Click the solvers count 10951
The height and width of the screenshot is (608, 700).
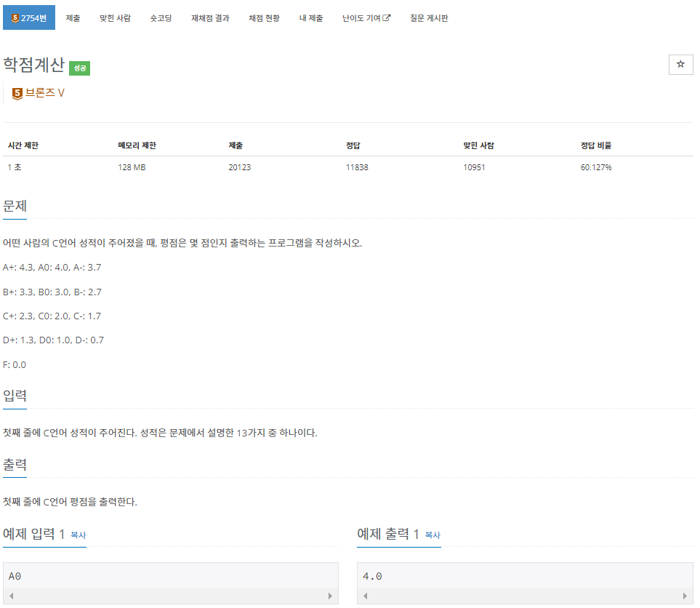(474, 167)
